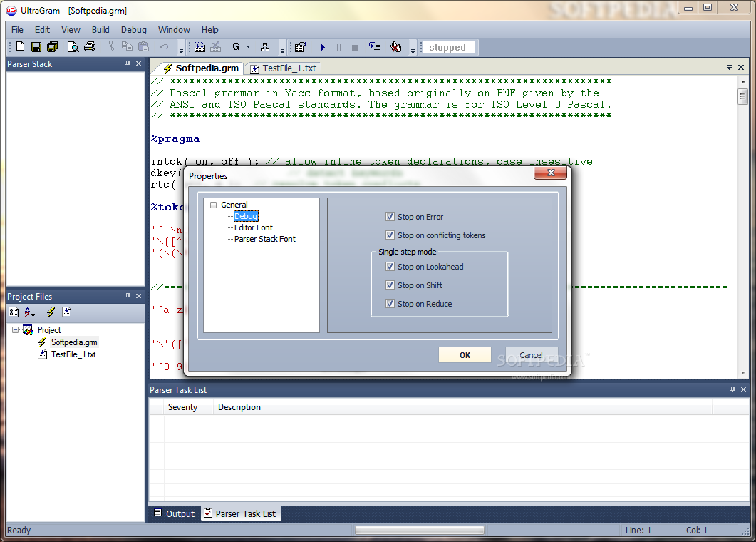The width and height of the screenshot is (756, 542).
Task: Click test file icon in Project Files toolbar
Action: [x=66, y=312]
